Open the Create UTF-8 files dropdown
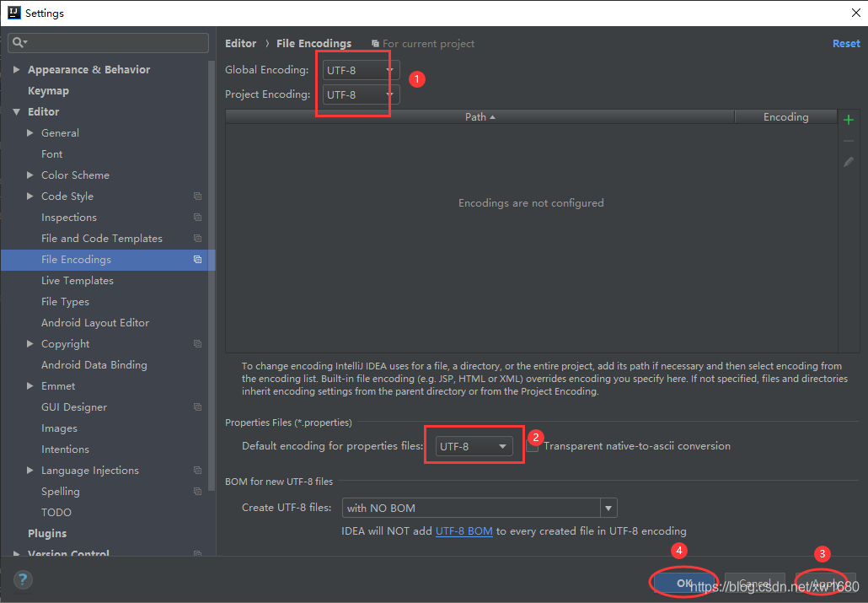 pyautogui.click(x=480, y=508)
